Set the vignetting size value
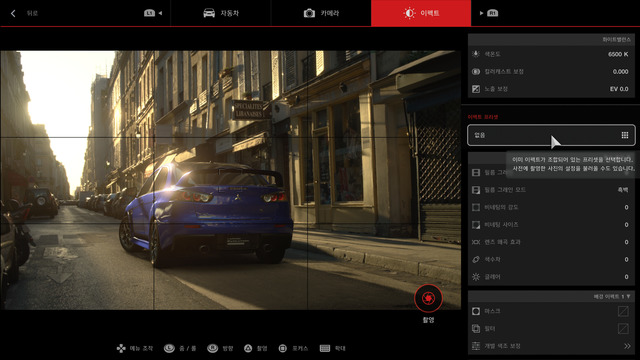Image resolution: width=640 pixels, height=360 pixels. pos(627,225)
